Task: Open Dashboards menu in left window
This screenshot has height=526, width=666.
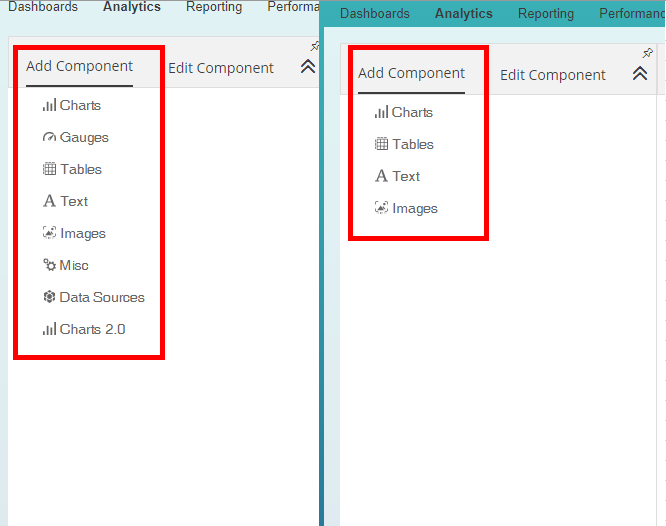Action: click(x=43, y=6)
